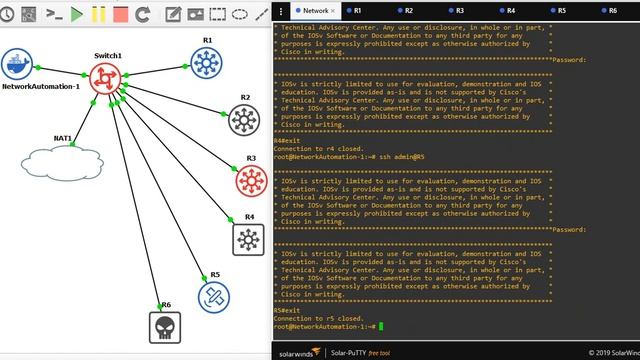Select the add note tool
Screen dimensions: 640x360
(x=173, y=15)
